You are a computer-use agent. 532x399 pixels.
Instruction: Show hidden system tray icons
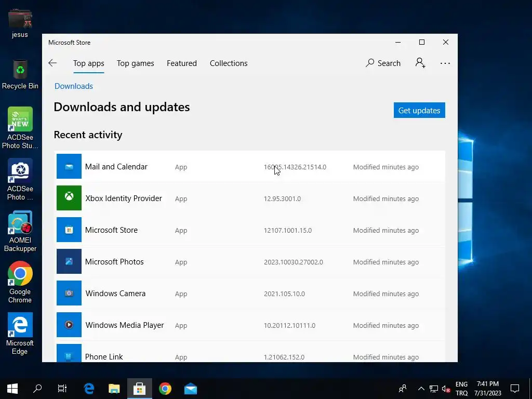421,389
